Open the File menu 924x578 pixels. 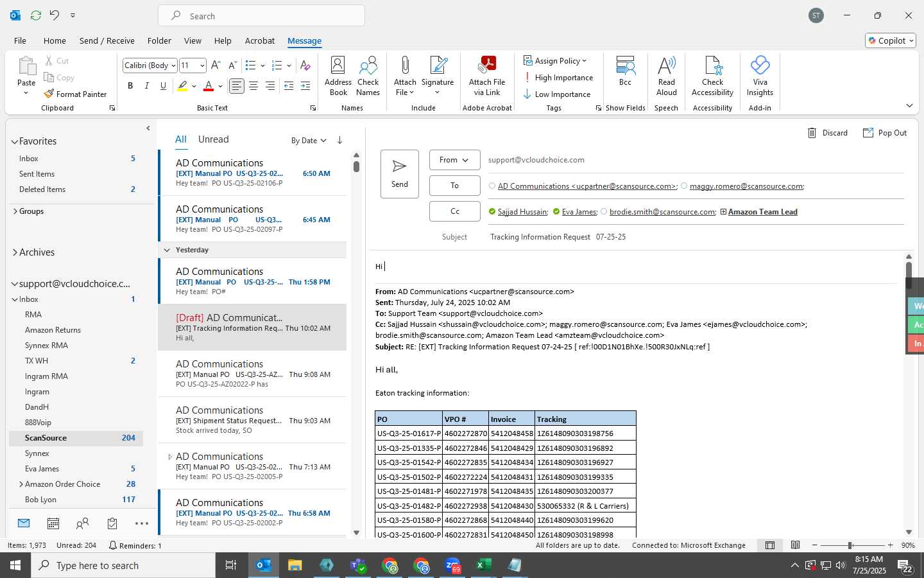click(20, 40)
